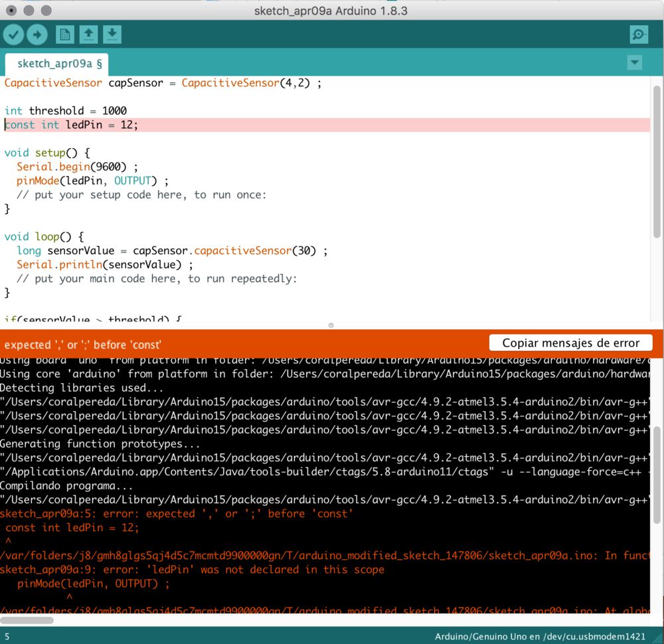The width and height of the screenshot is (664, 644).
Task: Click 'Arduino/Genuino Uno' board status text
Action: (x=540, y=637)
